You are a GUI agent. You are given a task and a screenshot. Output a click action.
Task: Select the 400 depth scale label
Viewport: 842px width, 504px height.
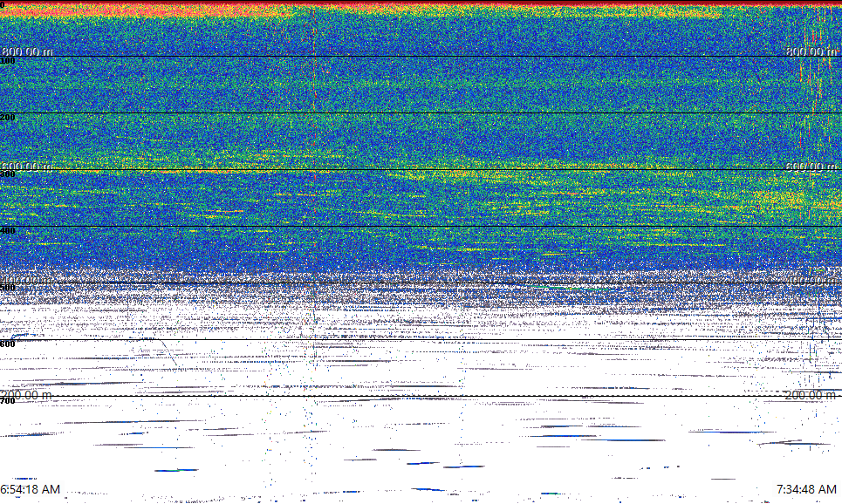point(8,231)
